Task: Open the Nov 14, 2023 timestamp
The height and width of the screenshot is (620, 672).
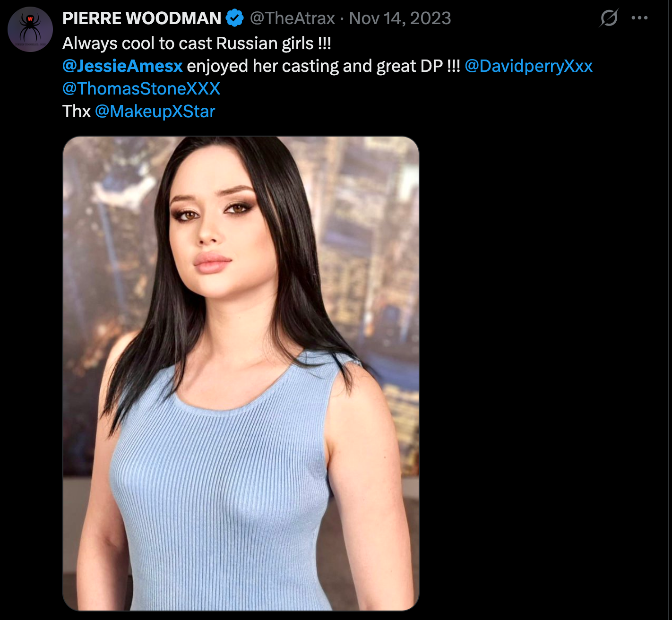Action: point(400,18)
